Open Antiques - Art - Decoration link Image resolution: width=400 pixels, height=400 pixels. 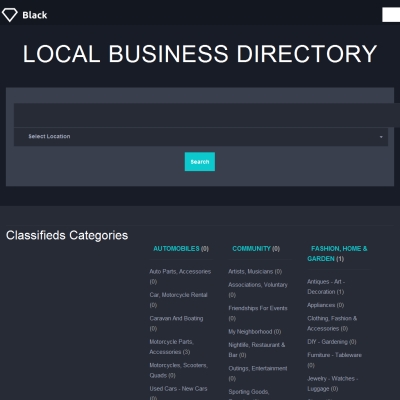click(326, 287)
